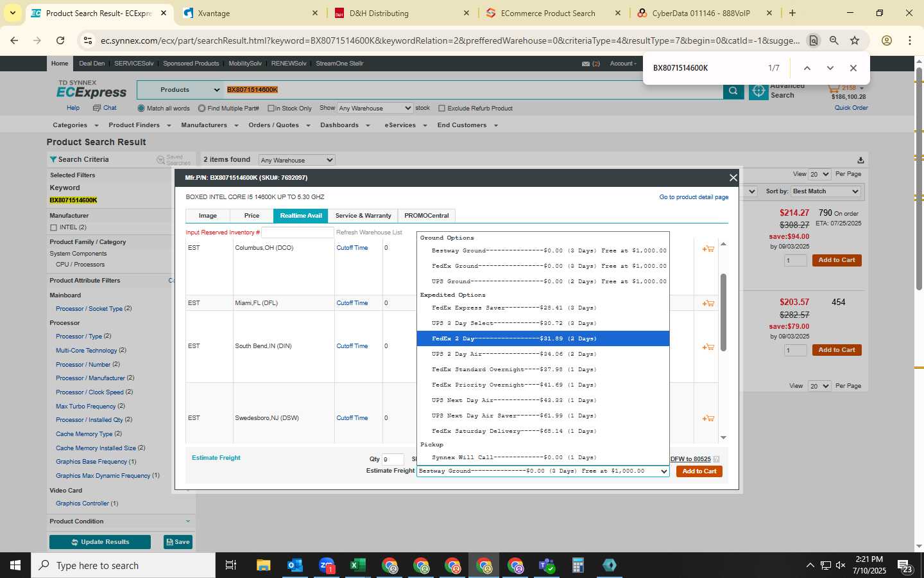Add $214.27 item to cart
This screenshot has width=924, height=578.
pyautogui.click(x=837, y=260)
